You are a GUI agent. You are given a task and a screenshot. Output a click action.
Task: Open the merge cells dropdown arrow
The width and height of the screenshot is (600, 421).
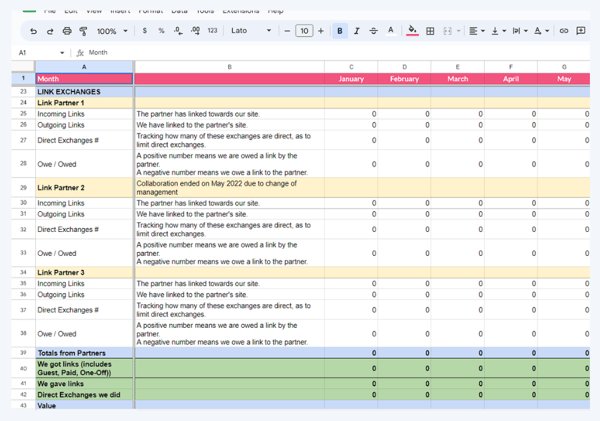point(458,31)
